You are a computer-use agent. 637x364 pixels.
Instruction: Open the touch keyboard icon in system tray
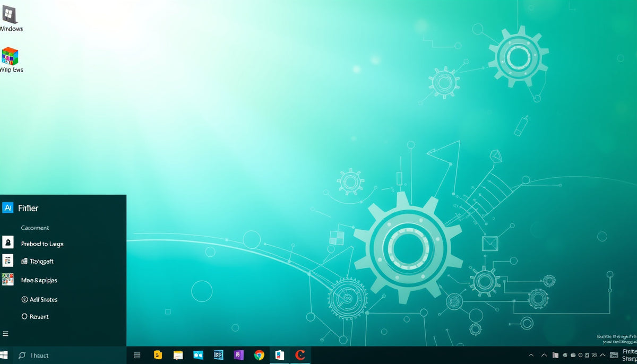tap(614, 354)
